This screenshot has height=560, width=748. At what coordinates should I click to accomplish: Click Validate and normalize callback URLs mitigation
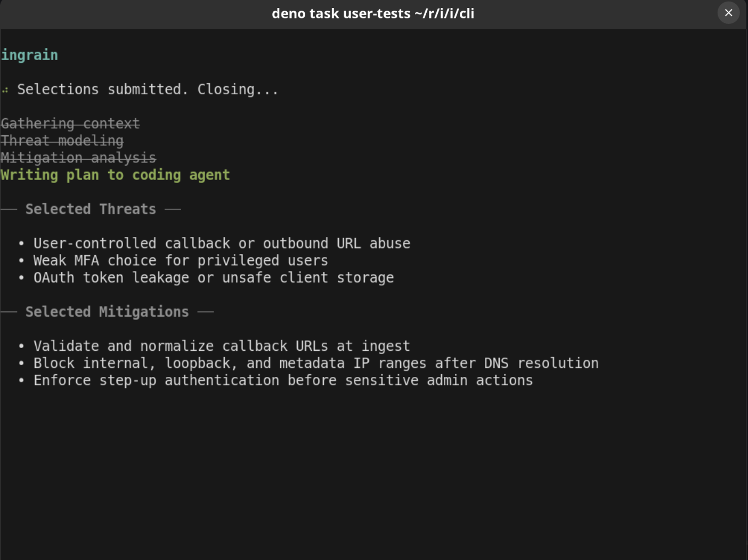pyautogui.click(x=222, y=346)
